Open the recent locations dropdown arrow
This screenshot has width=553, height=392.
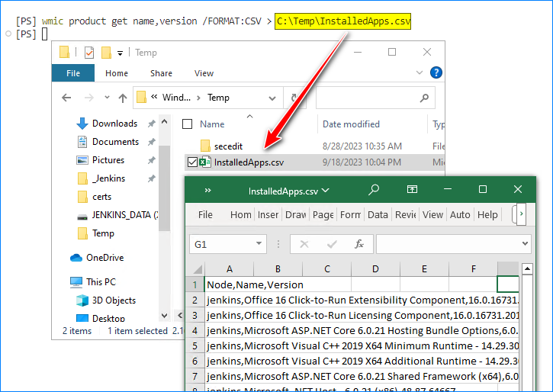coord(107,98)
